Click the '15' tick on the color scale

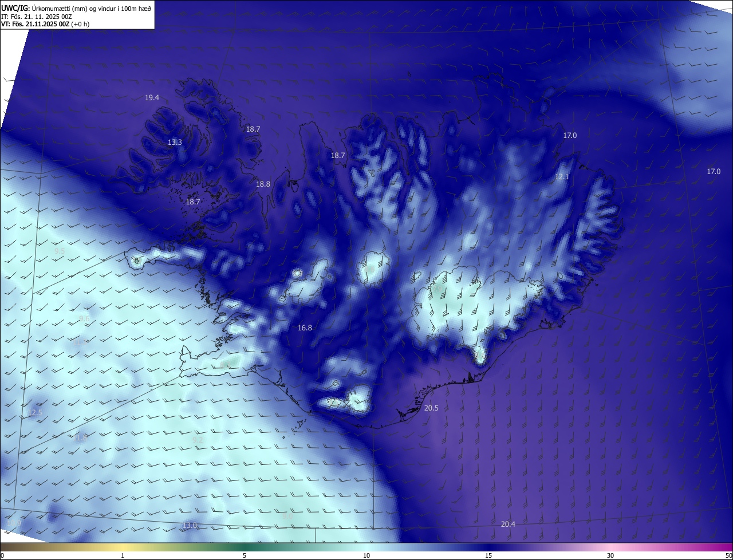coord(488,555)
